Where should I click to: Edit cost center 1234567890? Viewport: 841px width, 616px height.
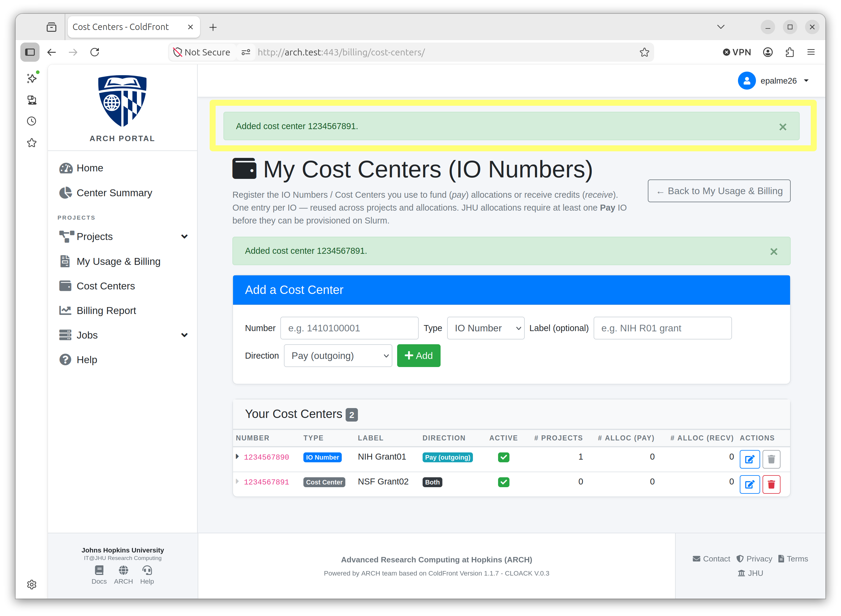(x=749, y=459)
